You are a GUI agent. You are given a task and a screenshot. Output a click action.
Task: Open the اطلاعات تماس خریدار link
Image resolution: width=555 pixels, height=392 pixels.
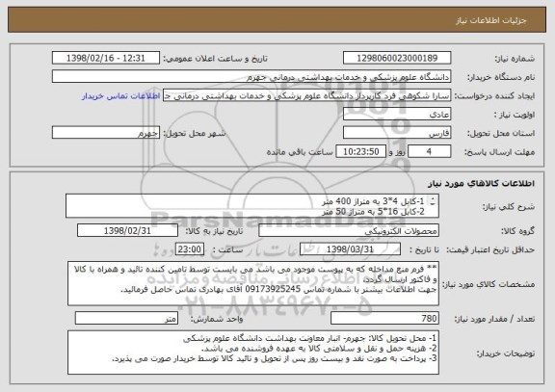point(121,96)
